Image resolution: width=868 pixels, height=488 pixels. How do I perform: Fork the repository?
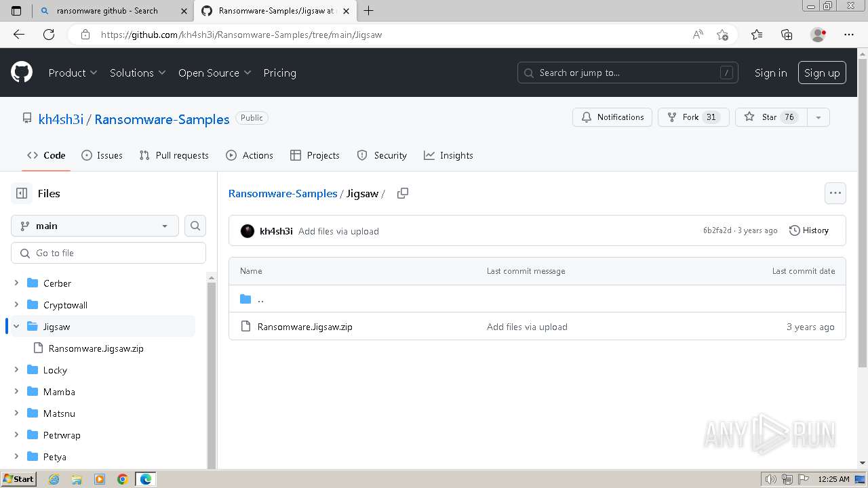[693, 117]
